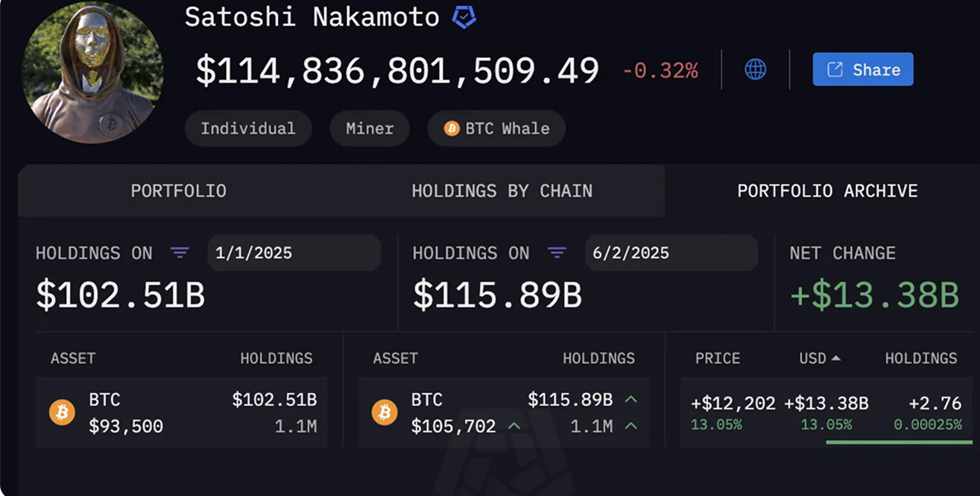Switch to Holdings By Chain tab
Screen dimensions: 980x496
[x=502, y=191]
